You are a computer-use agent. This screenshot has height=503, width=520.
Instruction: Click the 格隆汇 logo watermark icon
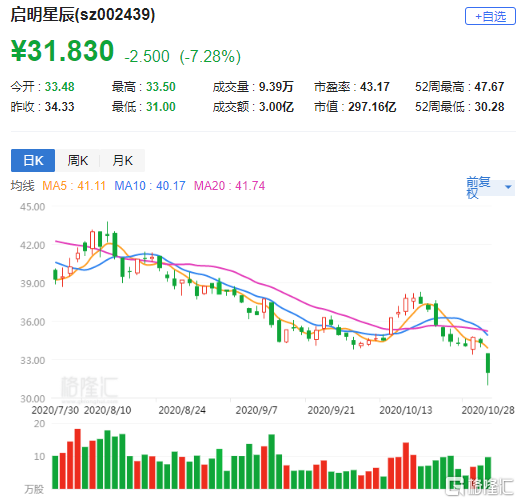click(455, 487)
